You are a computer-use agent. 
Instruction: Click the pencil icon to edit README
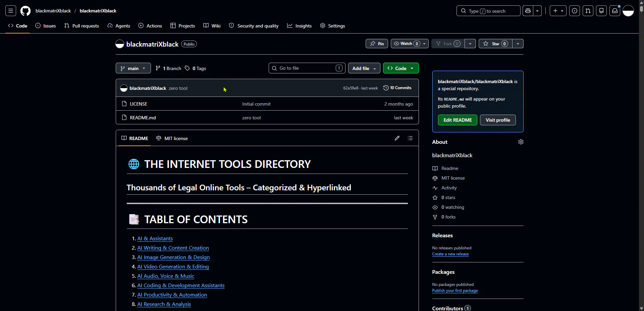click(x=397, y=138)
